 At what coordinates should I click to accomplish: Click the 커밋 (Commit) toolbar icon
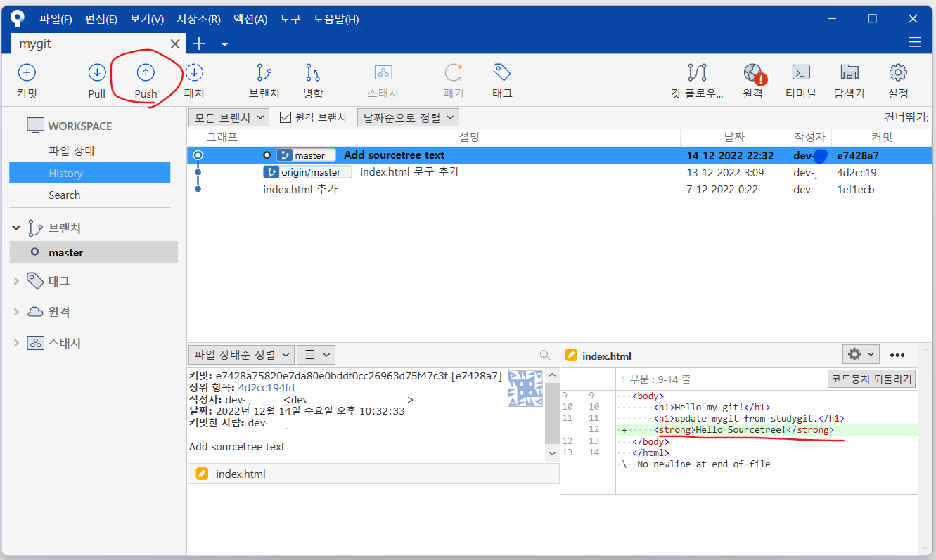click(26, 79)
